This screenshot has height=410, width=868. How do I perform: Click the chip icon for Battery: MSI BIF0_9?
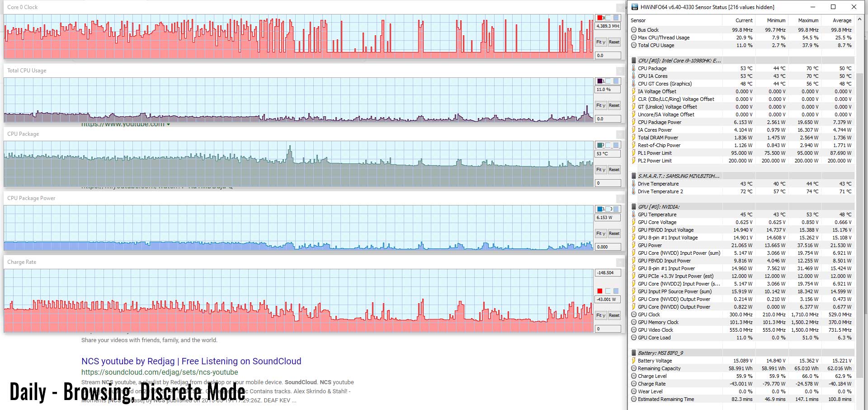pos(634,353)
